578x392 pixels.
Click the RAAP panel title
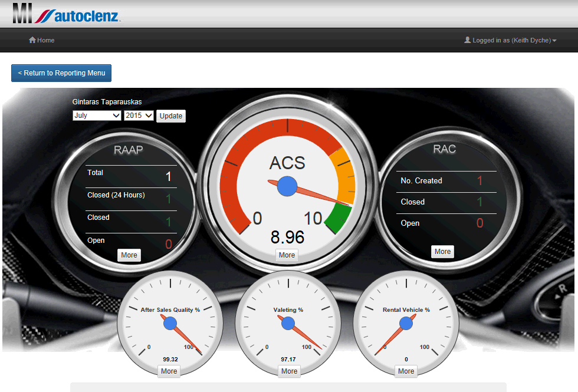[x=129, y=150]
